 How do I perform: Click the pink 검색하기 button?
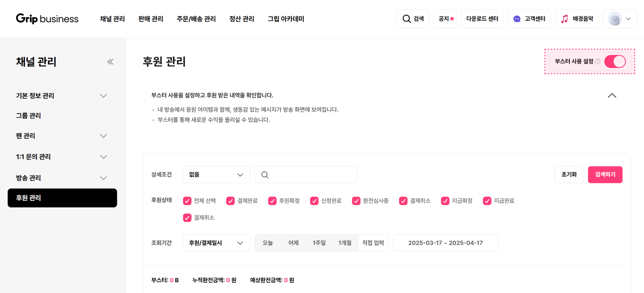coord(605,175)
